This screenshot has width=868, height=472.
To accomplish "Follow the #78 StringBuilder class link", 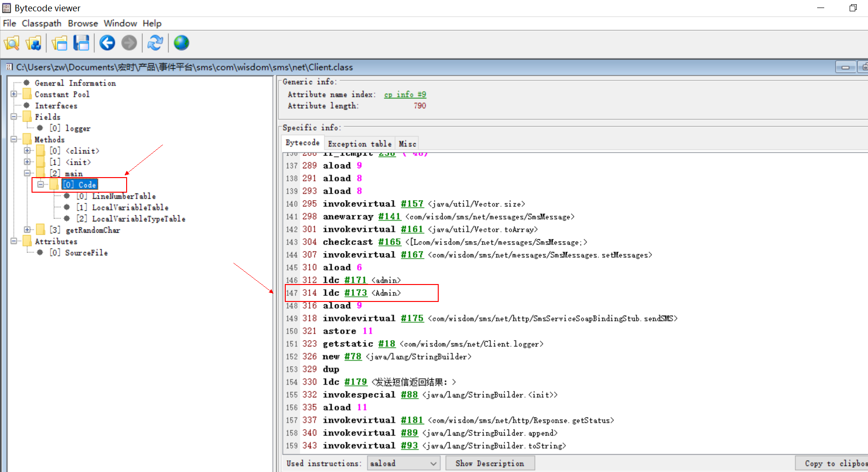I will (x=353, y=357).
